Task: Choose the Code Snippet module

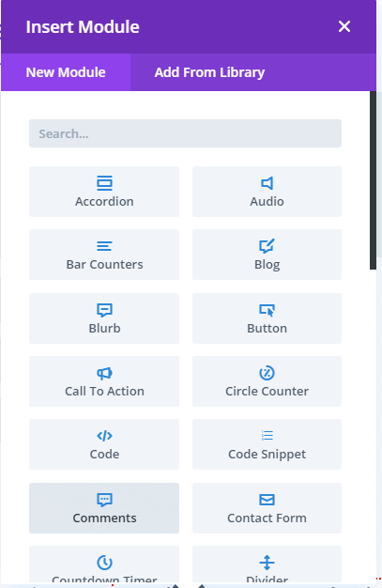Action: pyautogui.click(x=267, y=444)
